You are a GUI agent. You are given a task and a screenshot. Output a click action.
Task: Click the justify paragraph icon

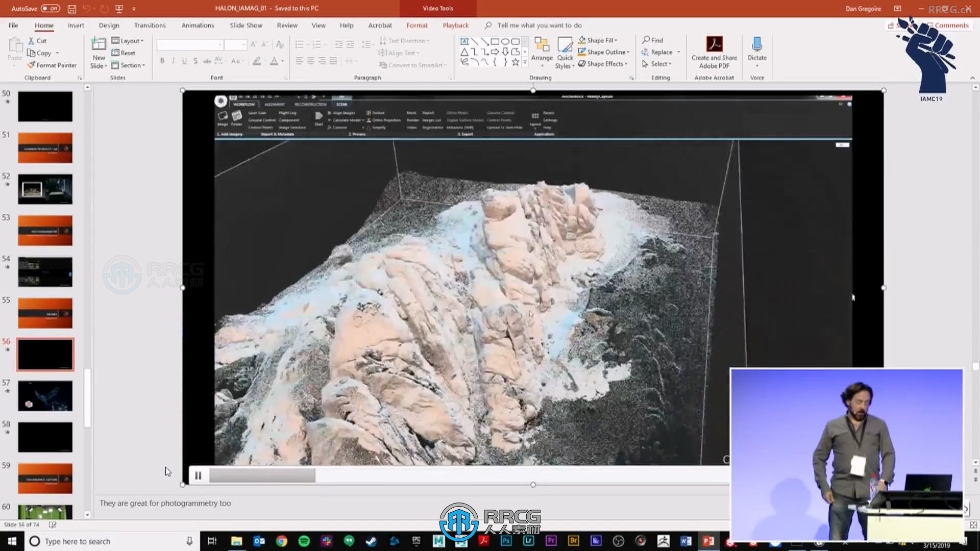coord(333,61)
